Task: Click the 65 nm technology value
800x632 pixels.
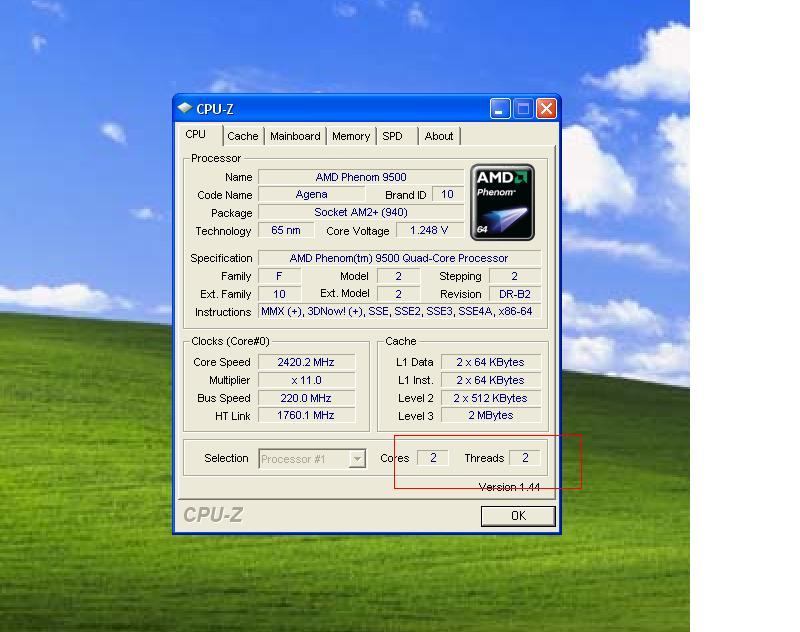Action: [x=286, y=230]
